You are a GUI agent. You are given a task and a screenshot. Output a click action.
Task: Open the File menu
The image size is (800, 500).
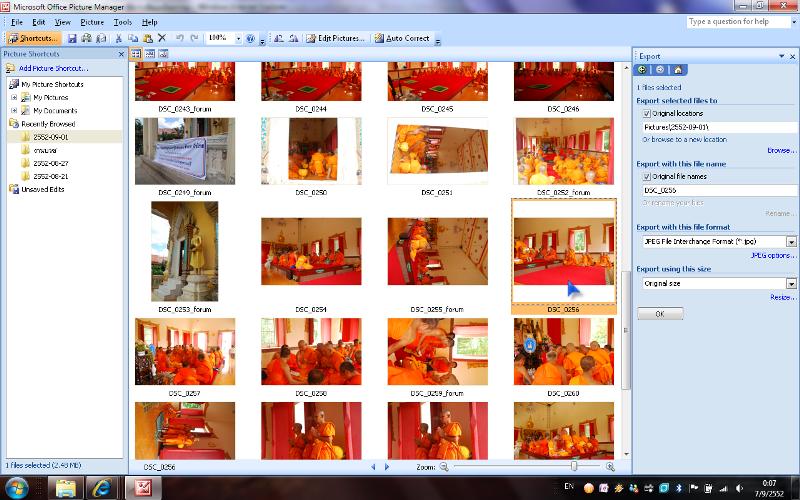coord(17,22)
